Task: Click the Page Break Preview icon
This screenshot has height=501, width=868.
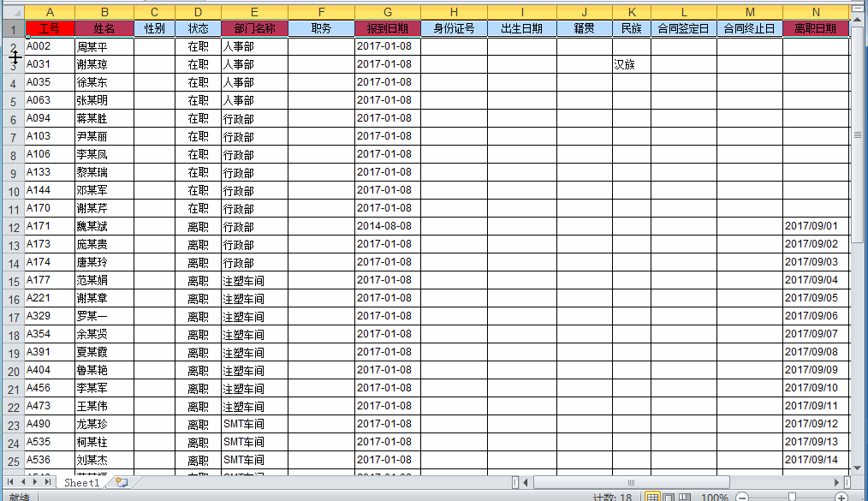Action: pos(684,497)
